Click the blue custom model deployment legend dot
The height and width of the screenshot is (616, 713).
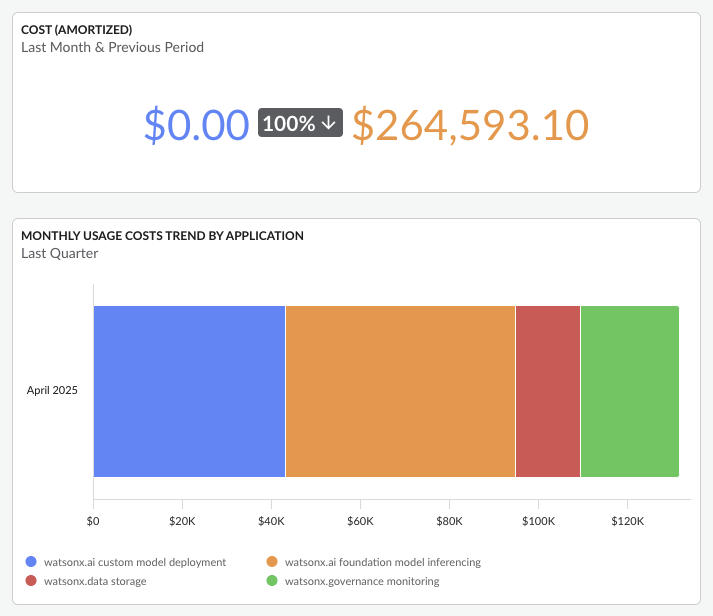click(x=31, y=562)
